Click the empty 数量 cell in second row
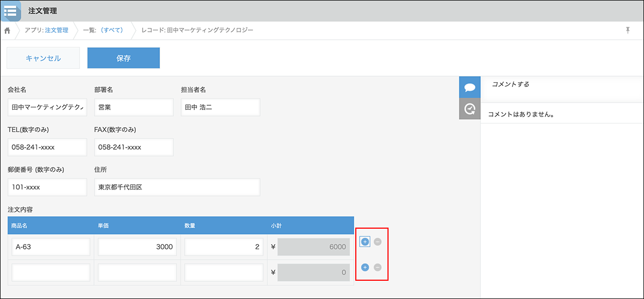 [x=224, y=273]
